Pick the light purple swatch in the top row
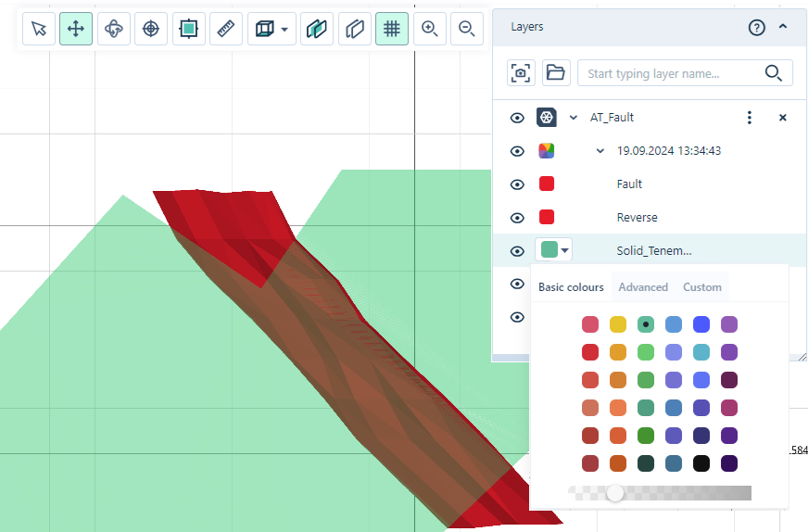This screenshot has height=532, width=808. click(x=729, y=324)
